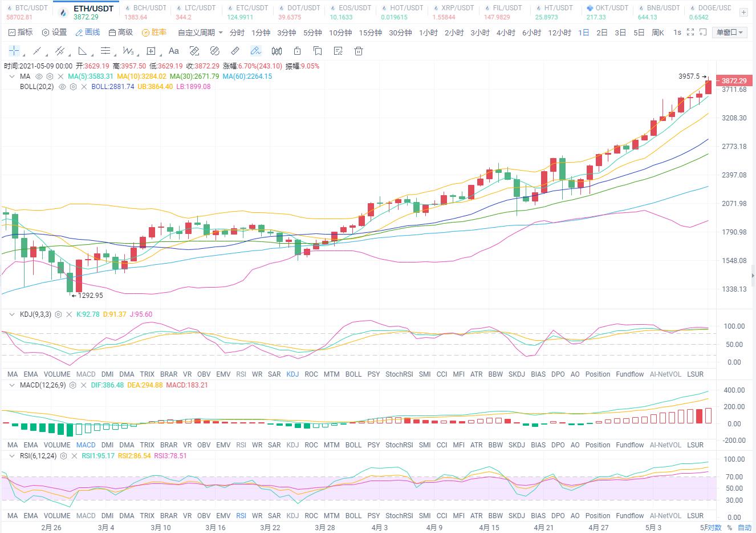This screenshot has width=756, height=533.
Task: Choose the trend line drawing tool
Action: point(37,51)
